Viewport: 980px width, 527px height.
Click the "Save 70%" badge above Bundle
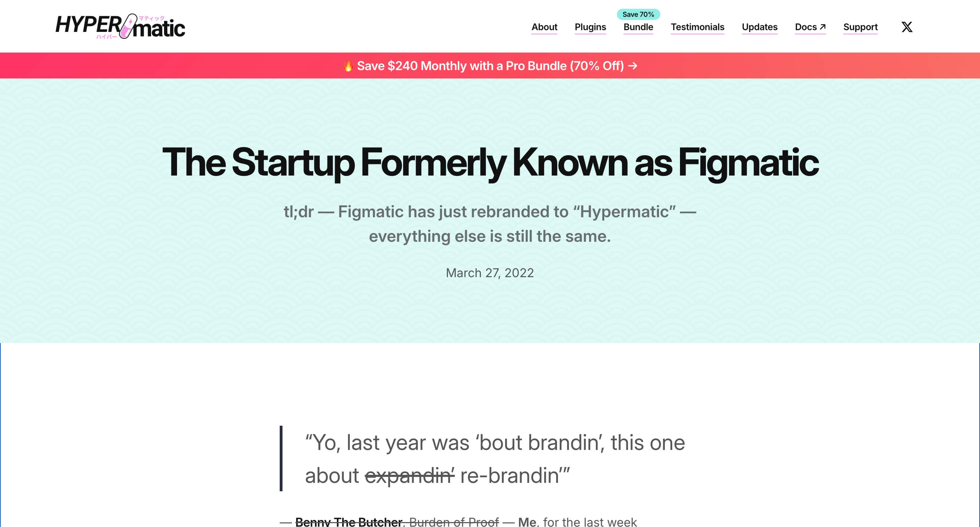click(638, 14)
